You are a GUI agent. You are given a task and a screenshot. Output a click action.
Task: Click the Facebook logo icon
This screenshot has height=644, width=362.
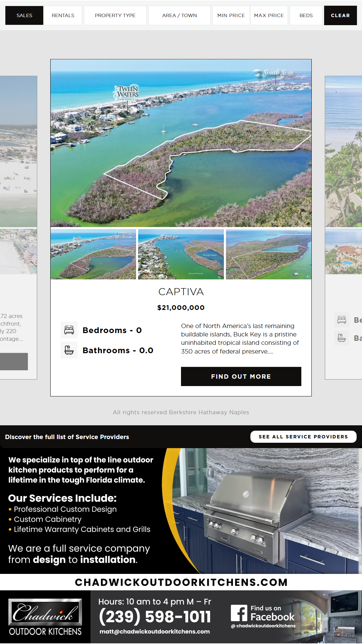(239, 613)
